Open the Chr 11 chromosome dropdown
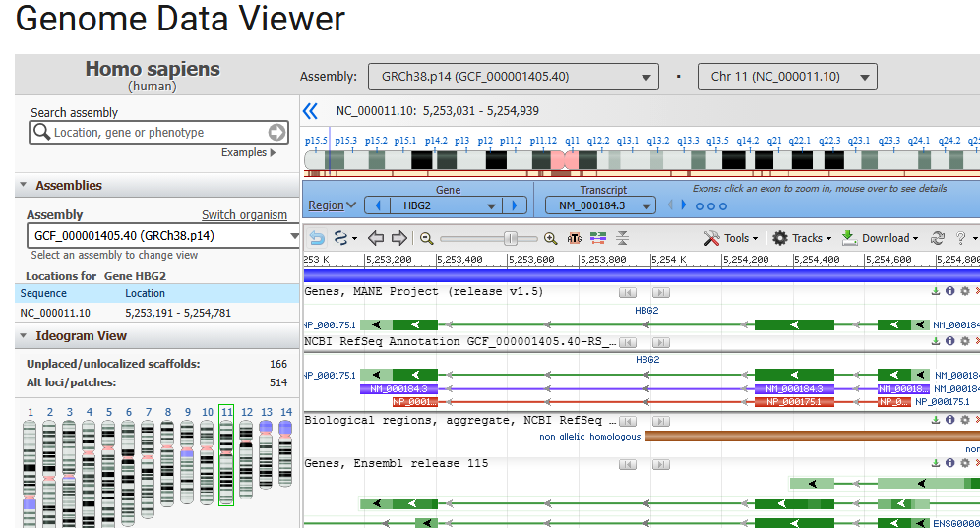The image size is (980, 528). click(x=787, y=77)
